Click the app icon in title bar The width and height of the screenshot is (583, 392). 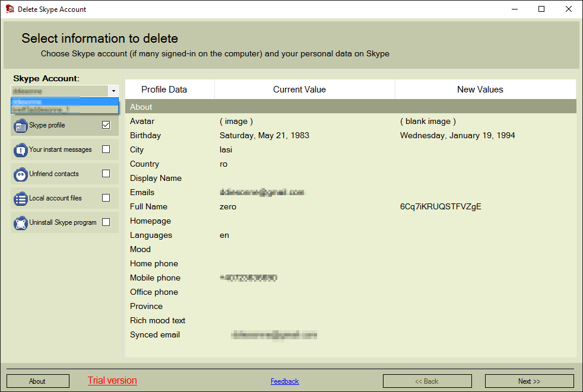(x=9, y=9)
